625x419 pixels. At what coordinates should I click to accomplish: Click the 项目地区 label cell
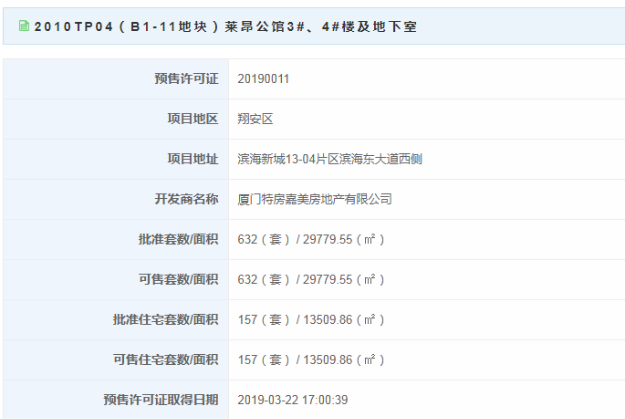(192, 119)
